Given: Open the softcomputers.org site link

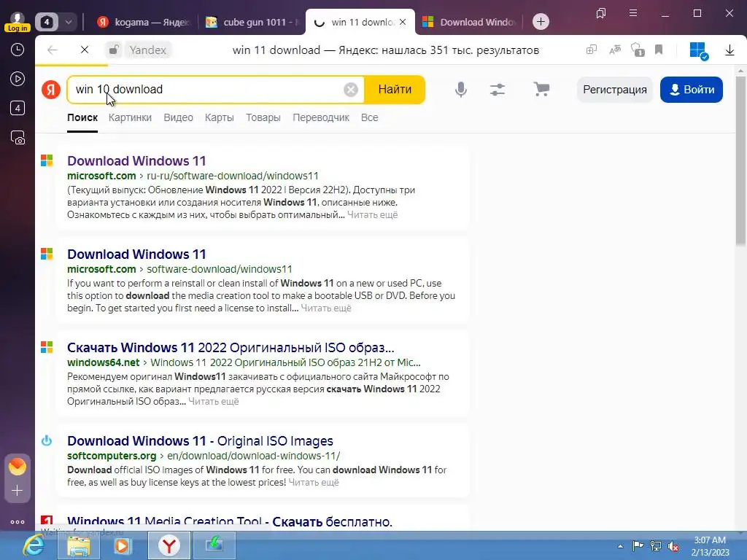Looking at the screenshot, I should (x=112, y=456).
